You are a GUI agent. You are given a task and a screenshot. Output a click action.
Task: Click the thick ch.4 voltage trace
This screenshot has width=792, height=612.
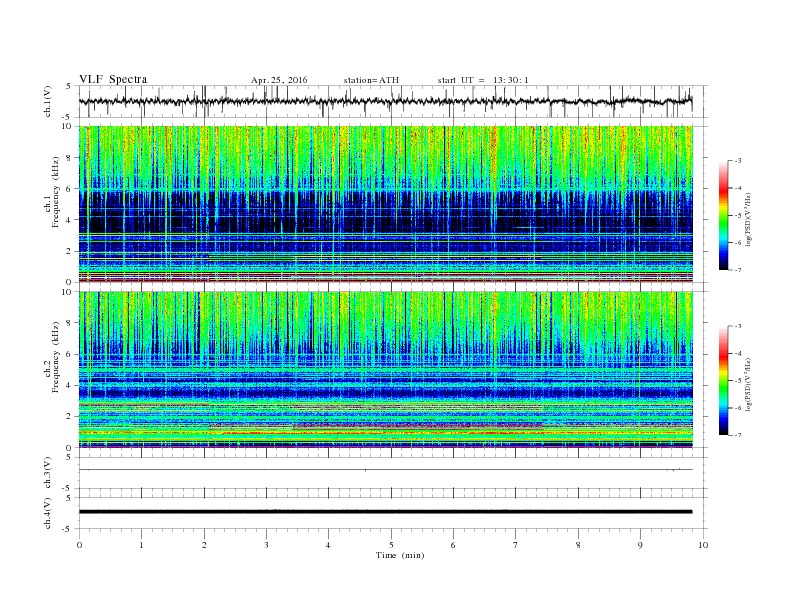[385, 512]
